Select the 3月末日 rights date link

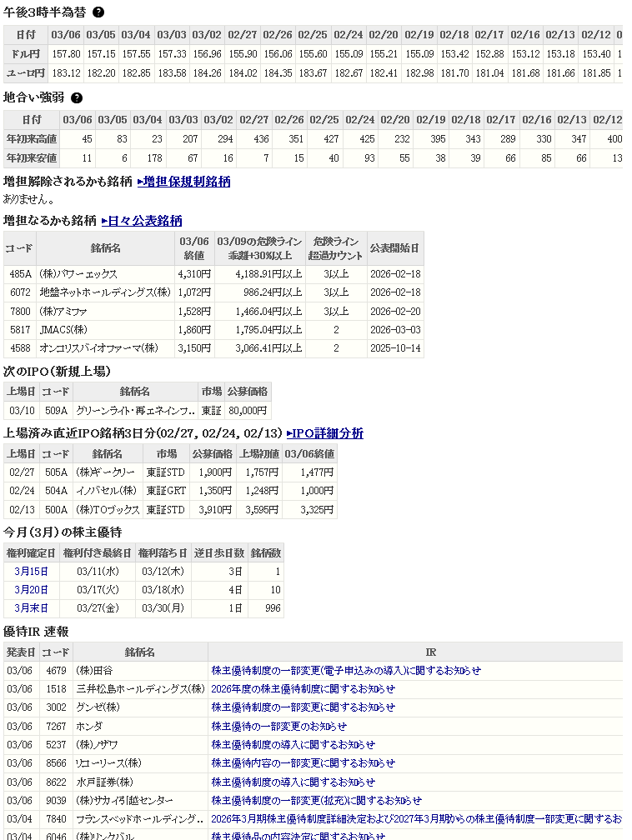point(32,608)
